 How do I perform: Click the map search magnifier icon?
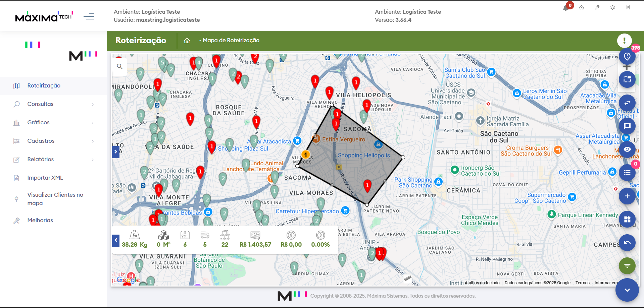click(119, 66)
